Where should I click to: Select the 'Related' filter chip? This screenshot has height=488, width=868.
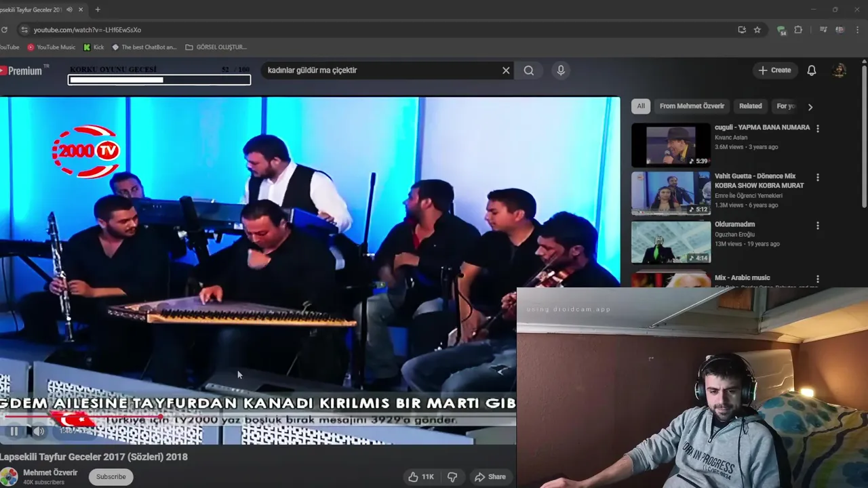click(x=750, y=106)
